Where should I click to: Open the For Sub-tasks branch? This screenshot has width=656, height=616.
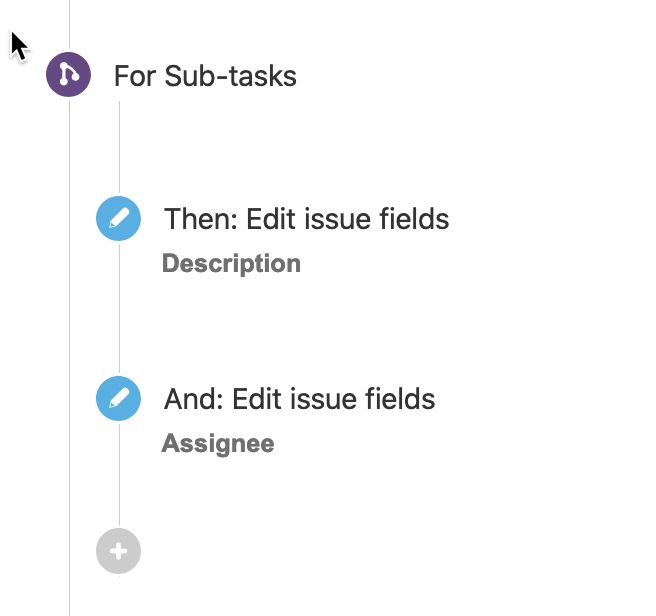[x=205, y=76]
